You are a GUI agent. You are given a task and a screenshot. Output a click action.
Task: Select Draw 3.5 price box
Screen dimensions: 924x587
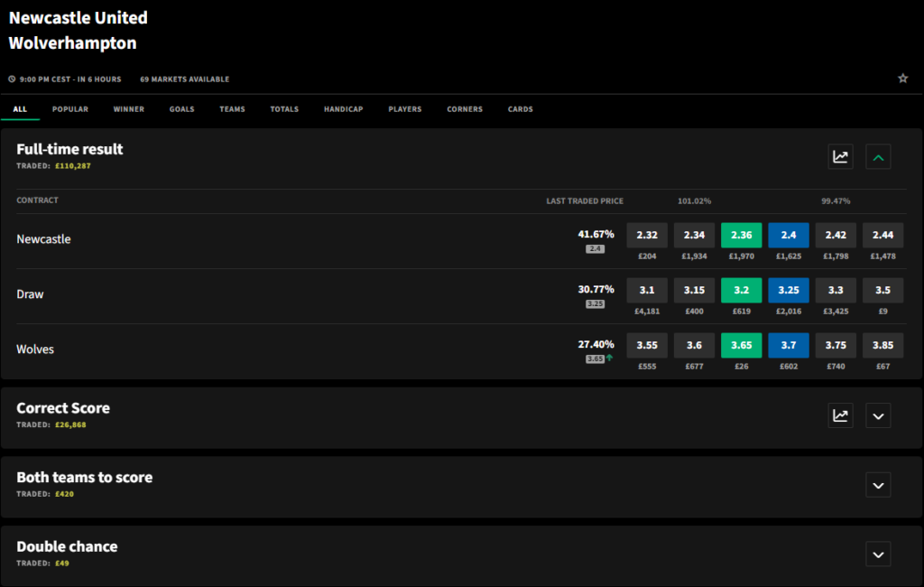coord(882,290)
